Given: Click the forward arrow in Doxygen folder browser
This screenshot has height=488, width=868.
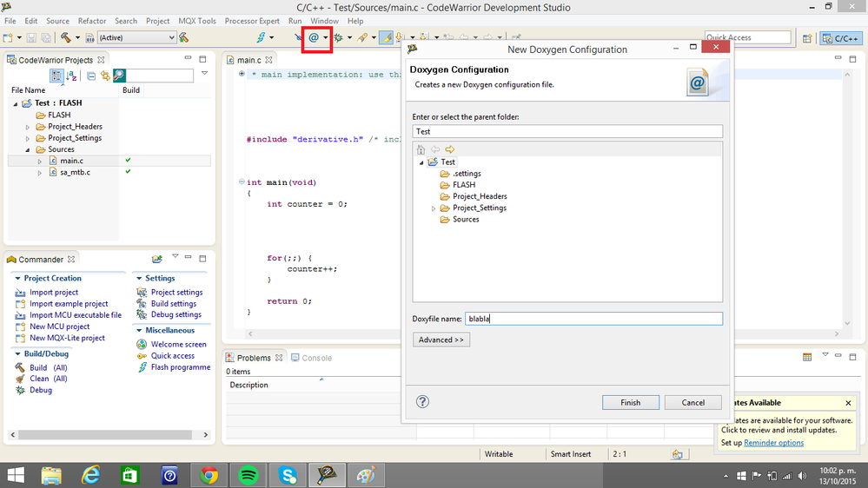Looking at the screenshot, I should tap(449, 149).
